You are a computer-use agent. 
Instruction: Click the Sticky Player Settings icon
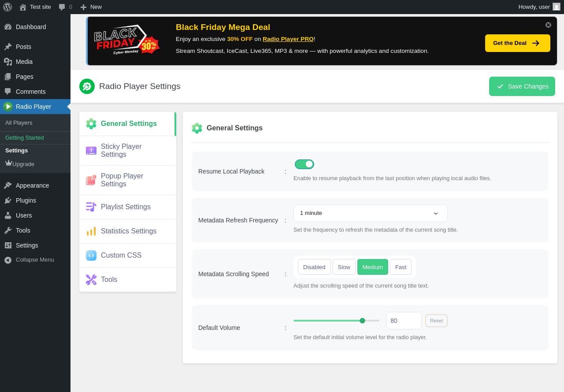coord(91,151)
